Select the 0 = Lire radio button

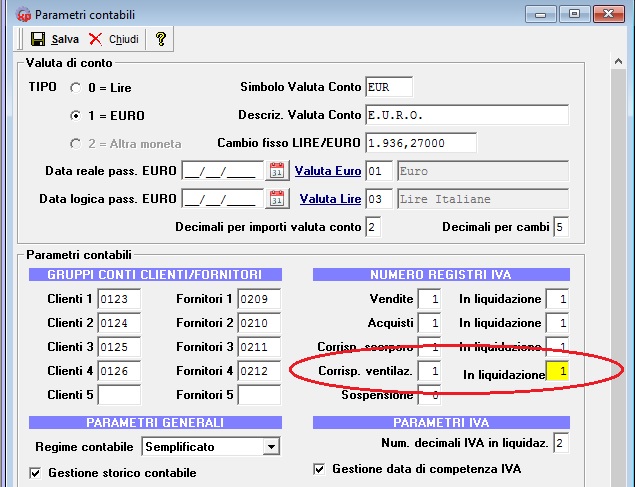75,87
